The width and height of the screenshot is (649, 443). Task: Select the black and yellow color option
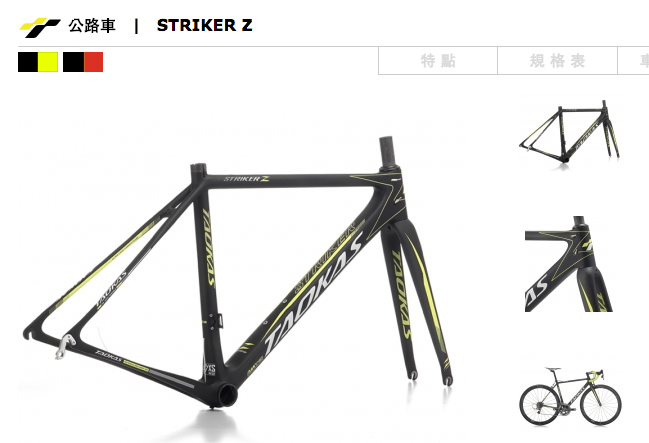(x=38, y=62)
